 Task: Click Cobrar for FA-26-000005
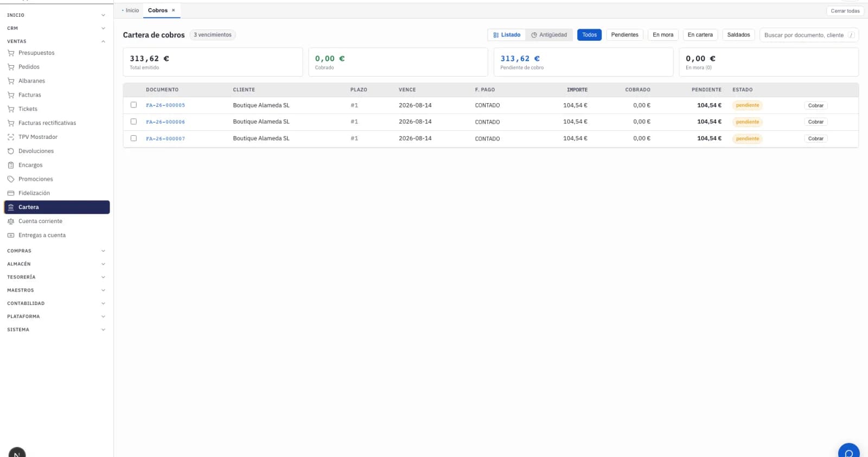click(815, 105)
